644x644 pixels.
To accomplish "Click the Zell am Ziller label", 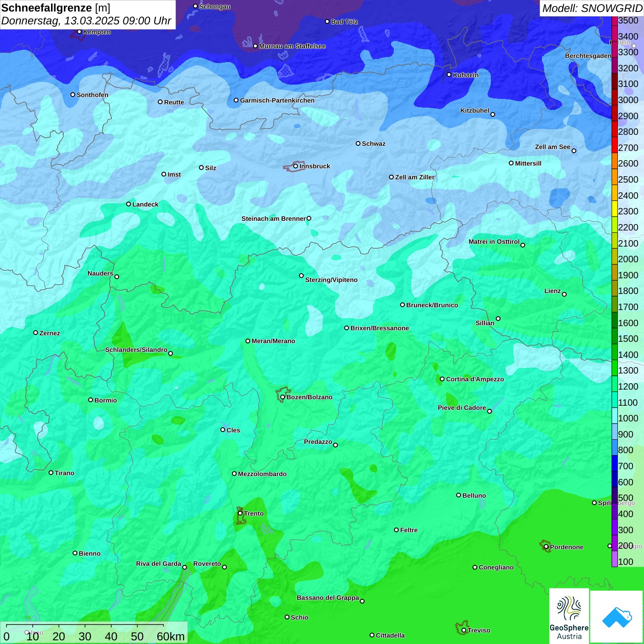I will click(415, 177).
